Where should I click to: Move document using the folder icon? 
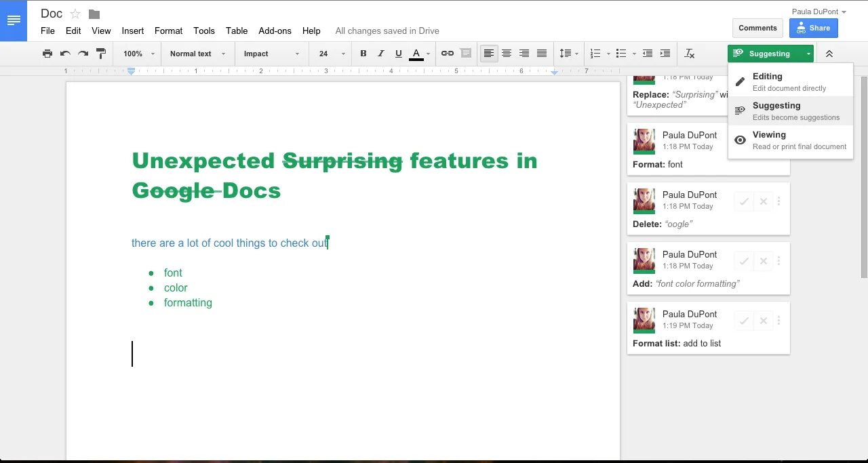[94, 14]
